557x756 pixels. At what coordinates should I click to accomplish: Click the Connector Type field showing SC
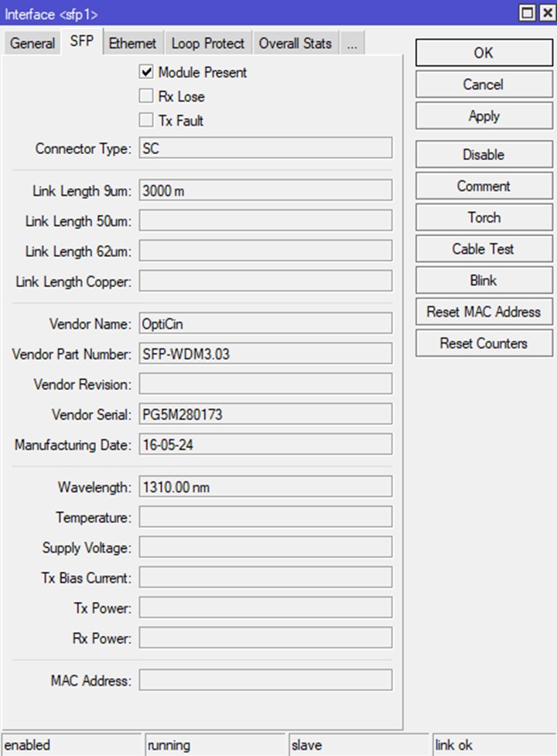click(x=265, y=148)
